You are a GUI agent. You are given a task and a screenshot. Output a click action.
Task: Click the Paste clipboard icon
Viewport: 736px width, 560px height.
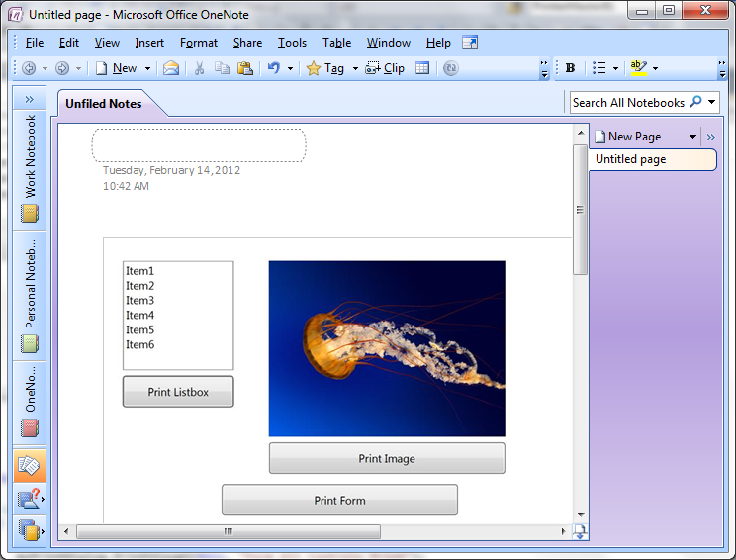244,68
